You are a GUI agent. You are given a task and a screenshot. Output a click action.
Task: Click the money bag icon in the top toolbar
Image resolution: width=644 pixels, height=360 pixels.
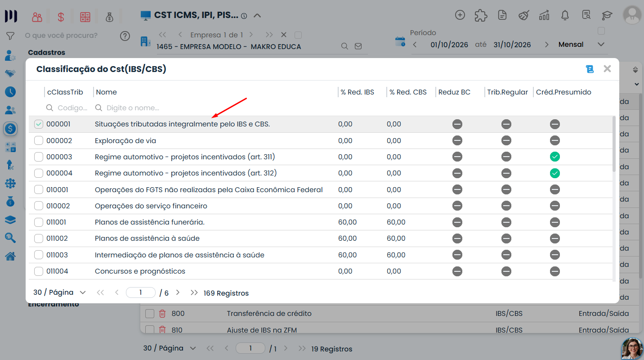pos(109,17)
